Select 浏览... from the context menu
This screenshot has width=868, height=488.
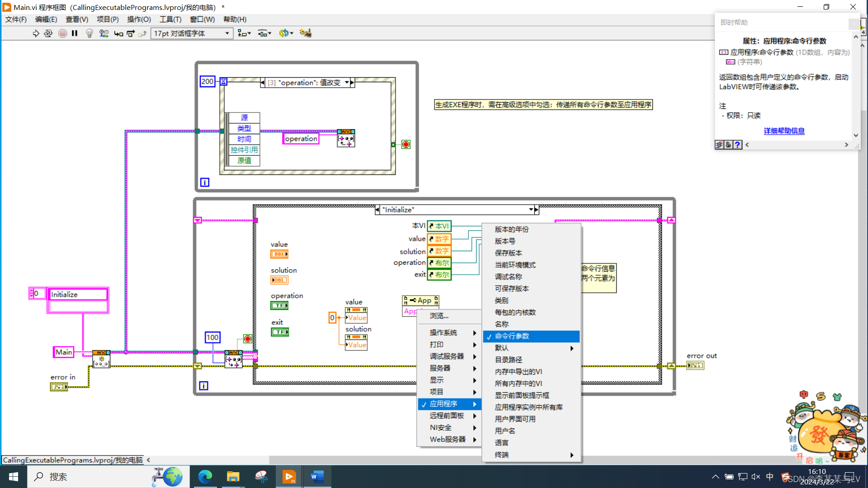[x=439, y=316]
